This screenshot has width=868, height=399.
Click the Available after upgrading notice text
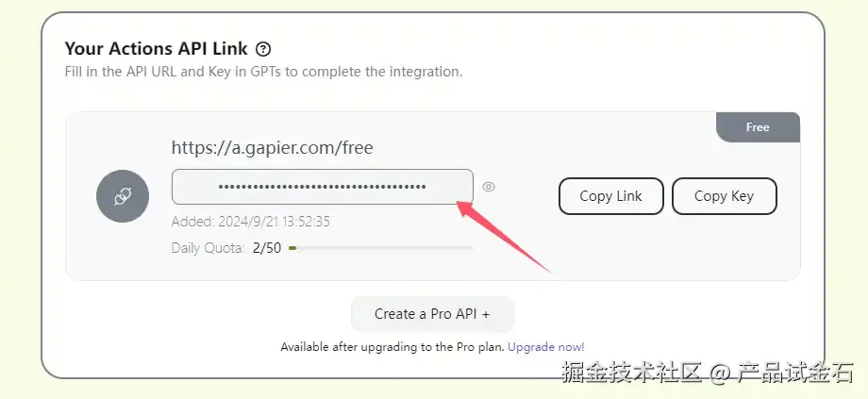tap(392, 347)
